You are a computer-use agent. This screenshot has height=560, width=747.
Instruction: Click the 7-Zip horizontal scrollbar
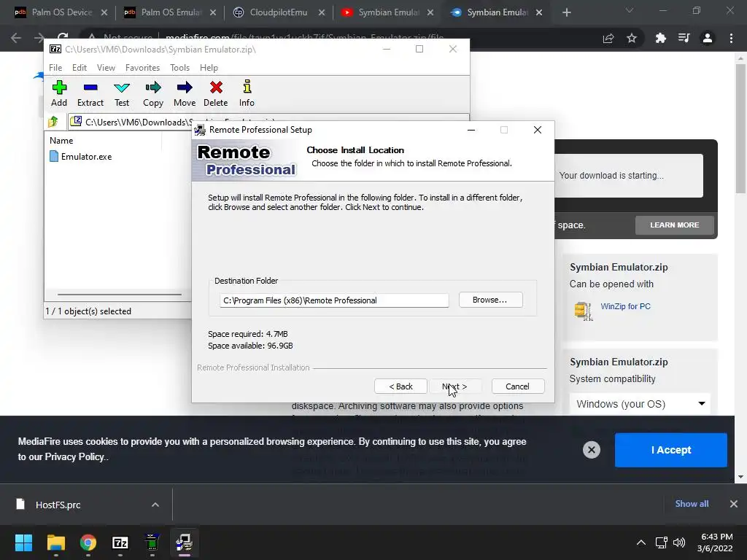tap(119, 295)
